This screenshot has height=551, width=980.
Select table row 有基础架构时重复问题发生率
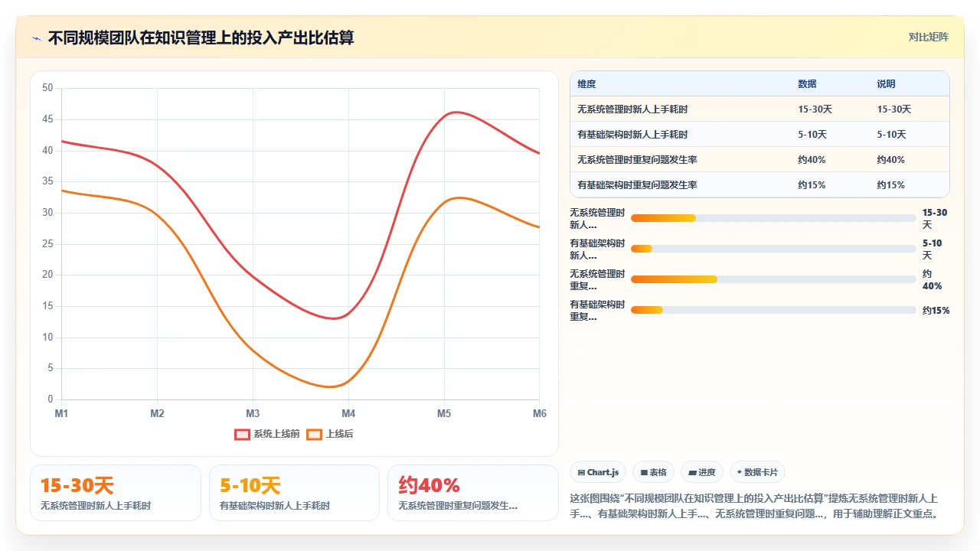coord(759,184)
